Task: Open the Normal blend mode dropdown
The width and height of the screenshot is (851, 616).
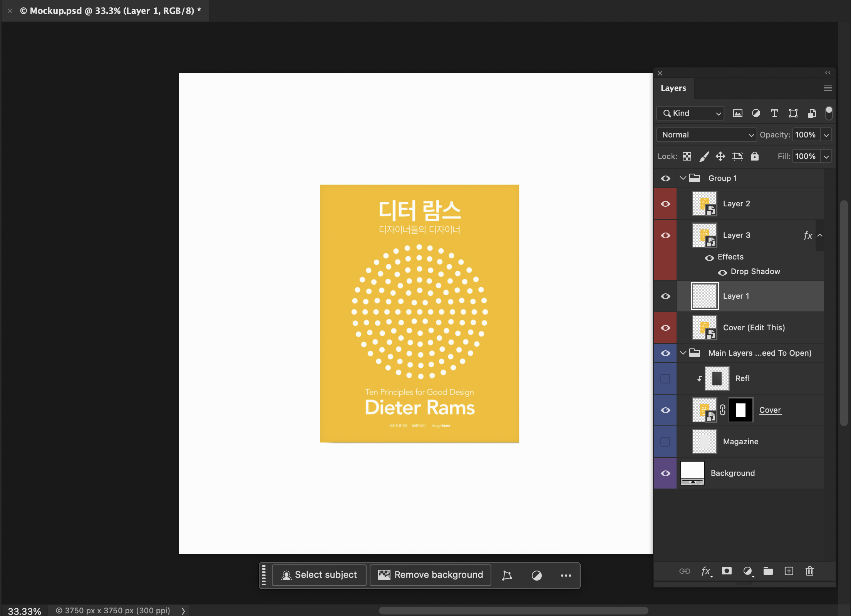Action: tap(706, 135)
